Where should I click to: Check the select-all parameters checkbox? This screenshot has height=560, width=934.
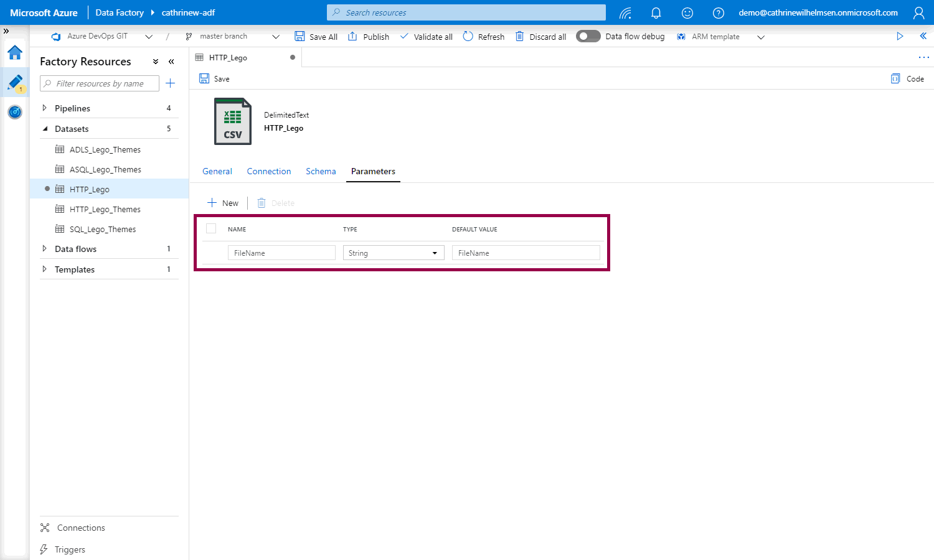point(211,229)
